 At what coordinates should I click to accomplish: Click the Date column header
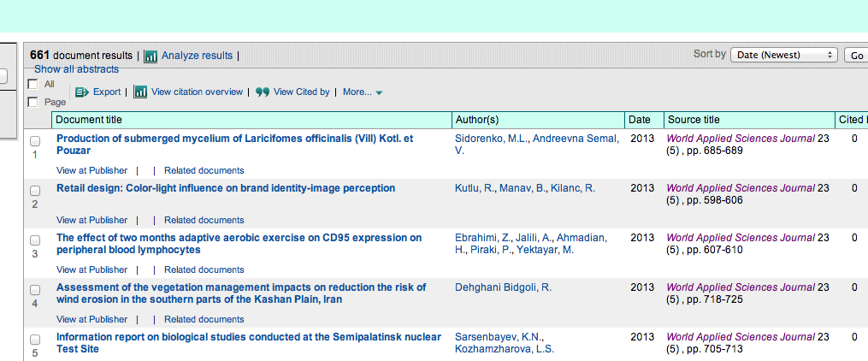coord(639,120)
